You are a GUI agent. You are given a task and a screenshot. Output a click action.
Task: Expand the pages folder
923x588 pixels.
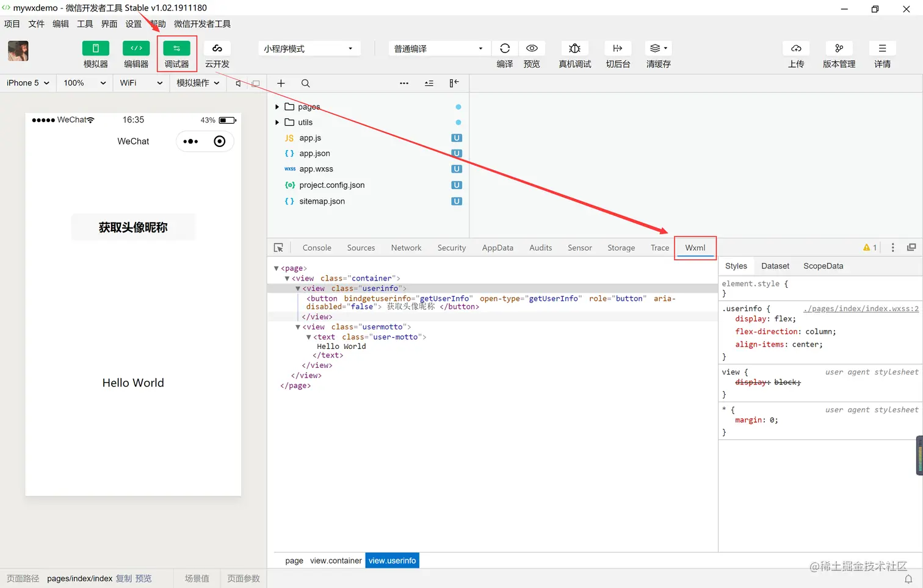click(x=277, y=107)
